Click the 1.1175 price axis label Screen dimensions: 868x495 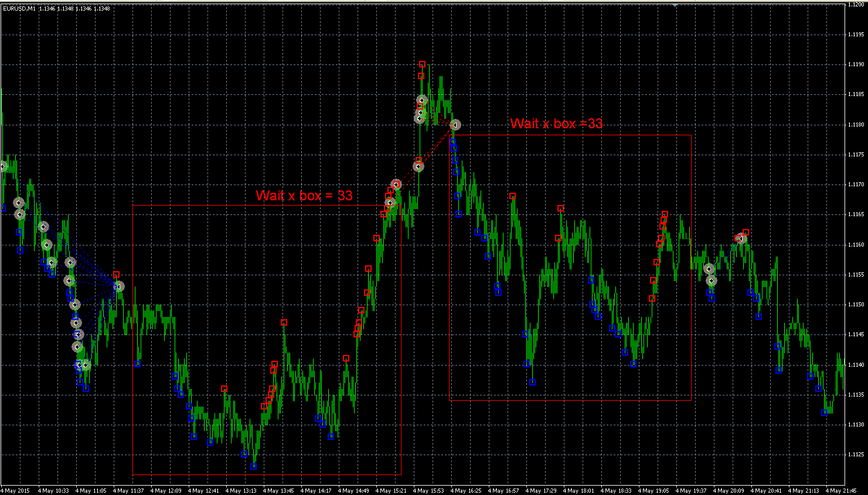pyautogui.click(x=856, y=155)
